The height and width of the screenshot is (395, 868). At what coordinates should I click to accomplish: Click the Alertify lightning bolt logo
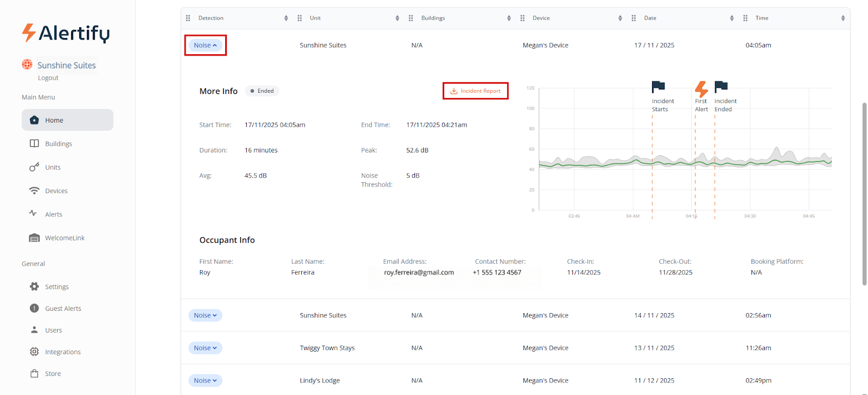click(29, 33)
